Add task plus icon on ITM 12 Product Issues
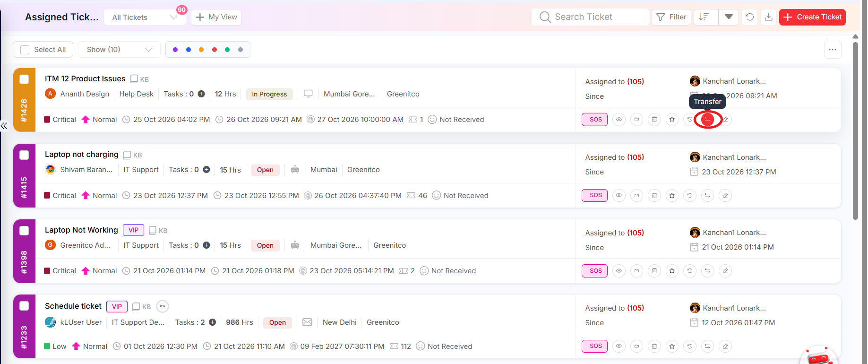The image size is (868, 364). pos(201,94)
